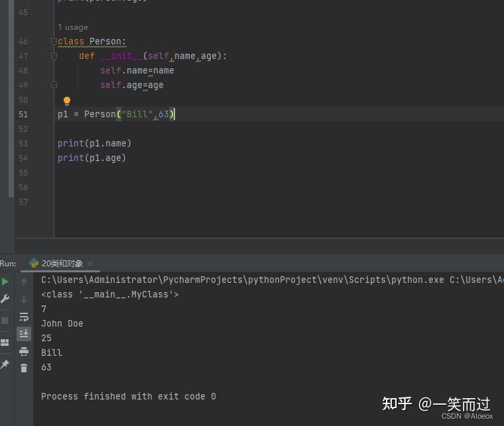Click the Stop process square icon

[x=5, y=321]
